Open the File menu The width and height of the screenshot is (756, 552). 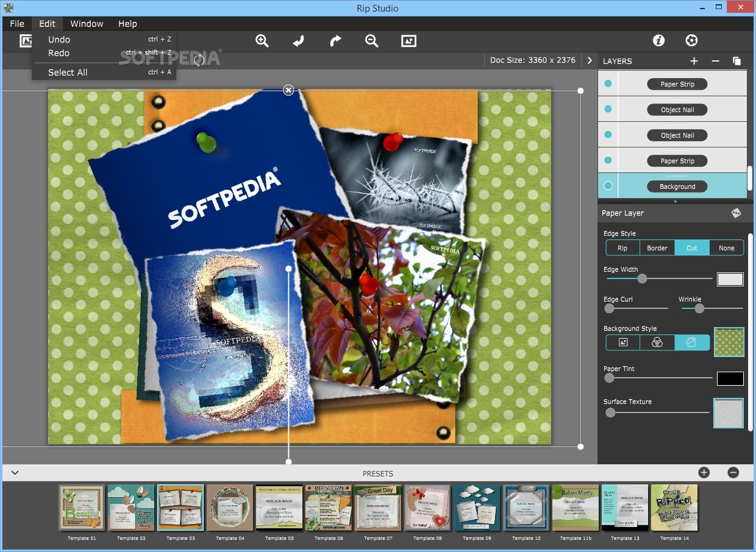[x=17, y=24]
